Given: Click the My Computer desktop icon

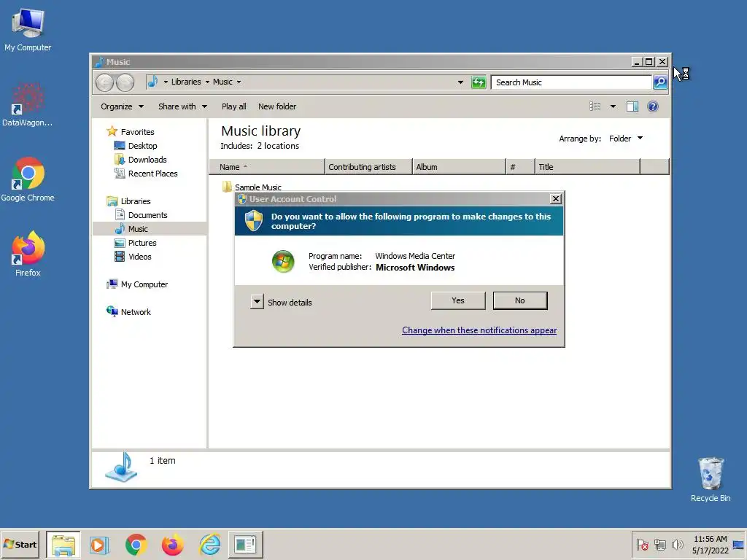Looking at the screenshot, I should pyautogui.click(x=28, y=31).
